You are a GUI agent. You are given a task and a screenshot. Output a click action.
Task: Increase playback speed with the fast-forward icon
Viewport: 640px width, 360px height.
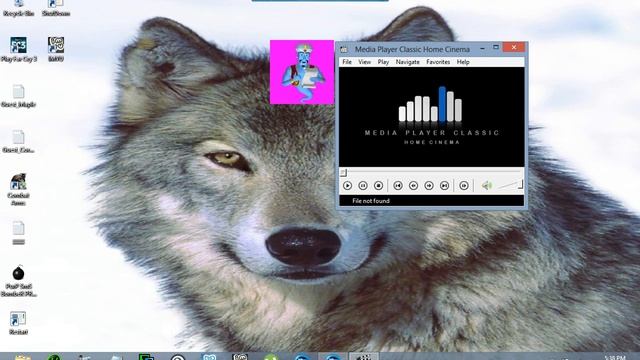click(x=429, y=186)
